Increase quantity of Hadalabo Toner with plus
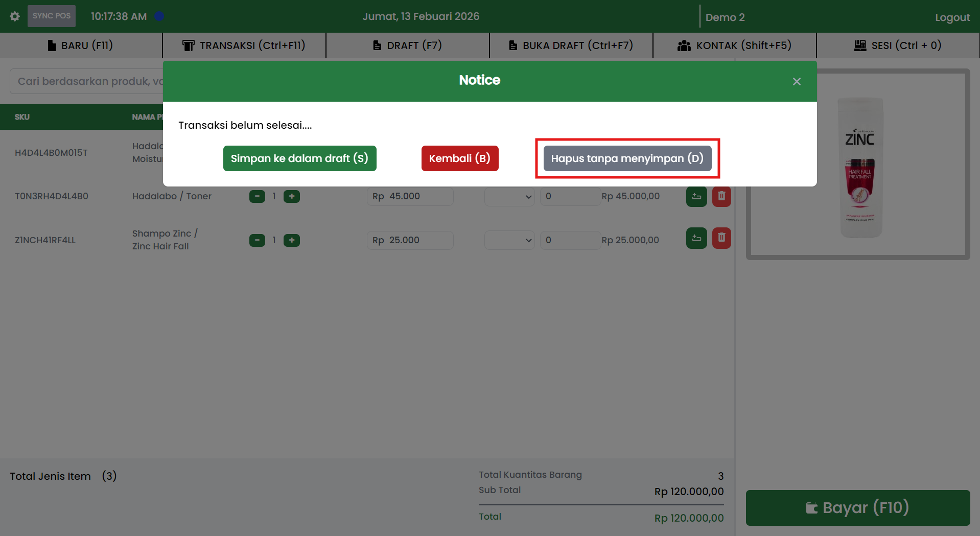The height and width of the screenshot is (536, 980). 291,196
